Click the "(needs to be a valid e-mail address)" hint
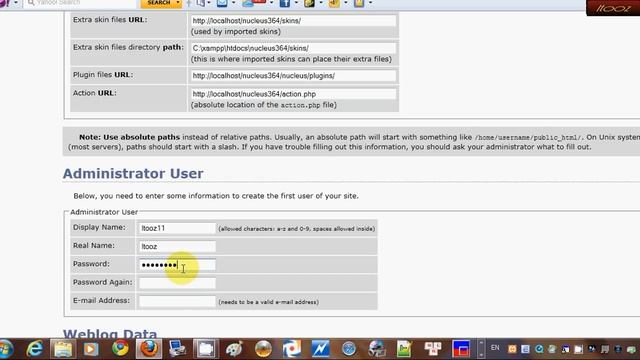 click(x=269, y=302)
